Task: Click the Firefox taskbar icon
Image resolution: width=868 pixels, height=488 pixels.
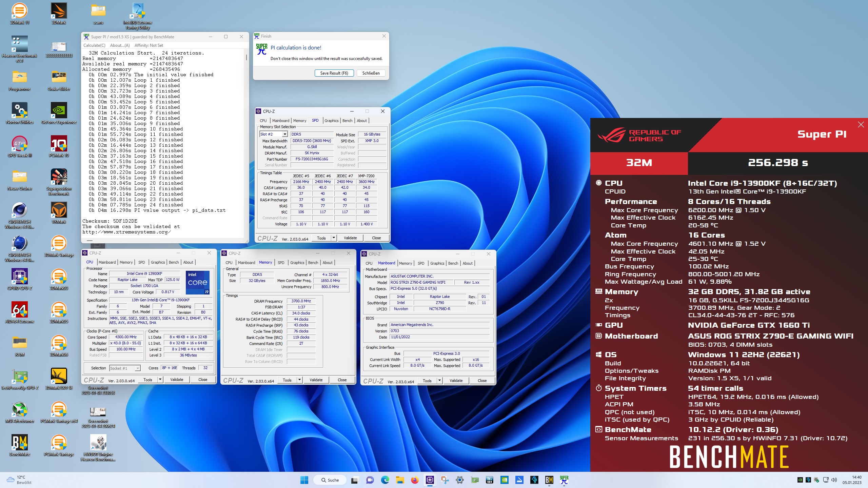Action: tap(415, 480)
